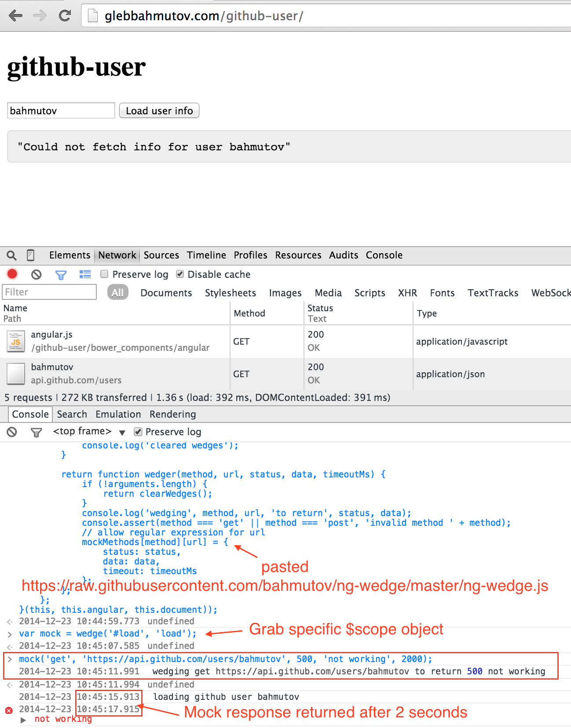Toggle device mode phone icon

[31, 255]
